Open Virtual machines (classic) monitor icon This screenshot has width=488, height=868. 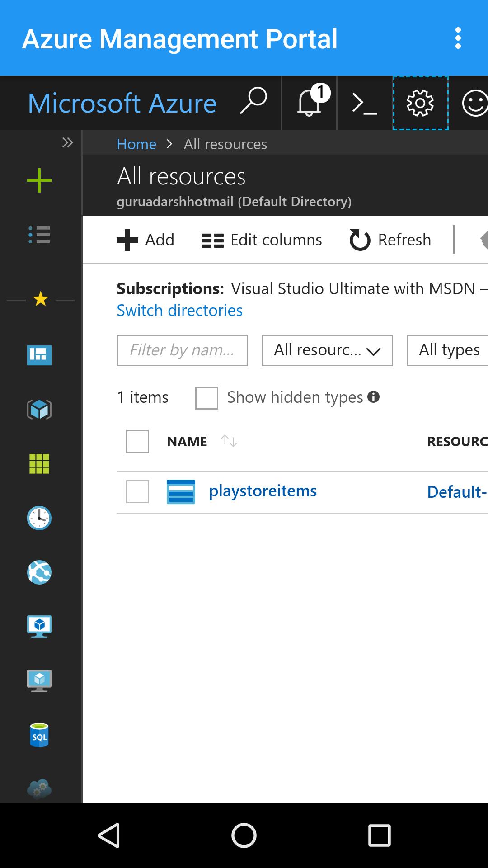tap(39, 681)
